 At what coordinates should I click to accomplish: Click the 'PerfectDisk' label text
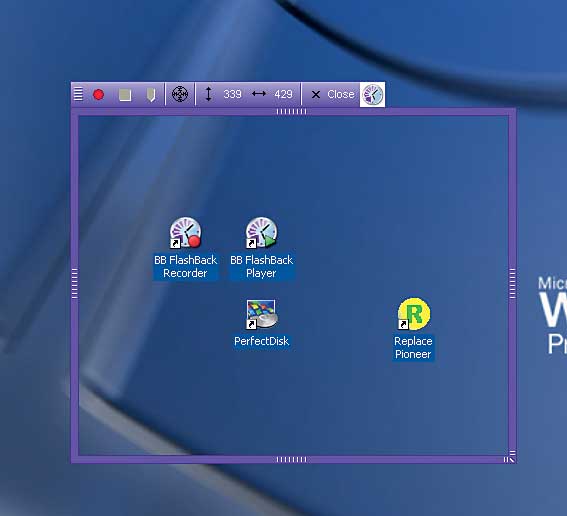261,341
